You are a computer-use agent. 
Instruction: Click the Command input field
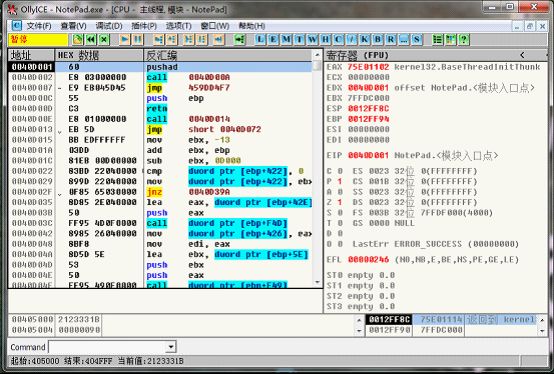107,347
